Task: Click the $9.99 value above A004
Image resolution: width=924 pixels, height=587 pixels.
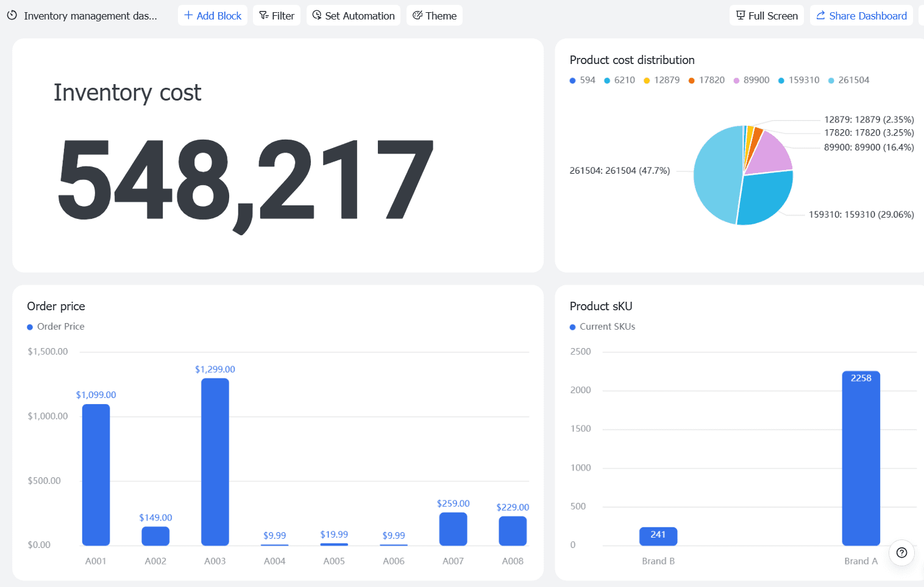Action: 275,535
